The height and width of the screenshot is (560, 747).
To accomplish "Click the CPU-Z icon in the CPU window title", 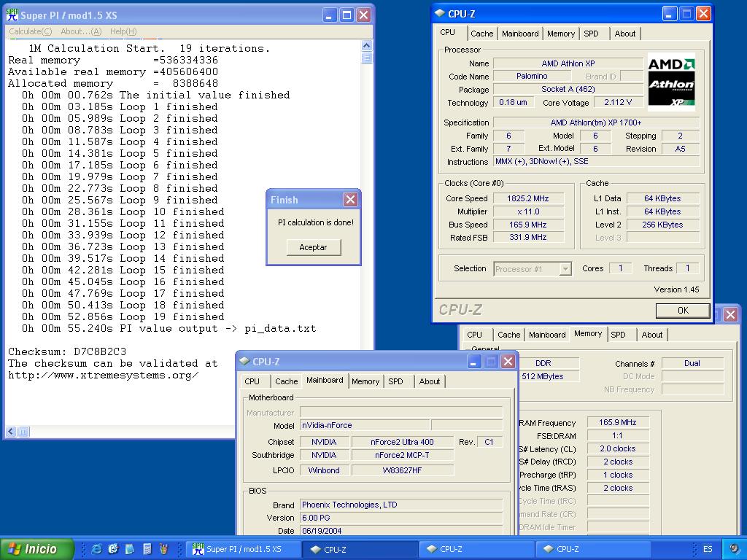I will click(440, 13).
